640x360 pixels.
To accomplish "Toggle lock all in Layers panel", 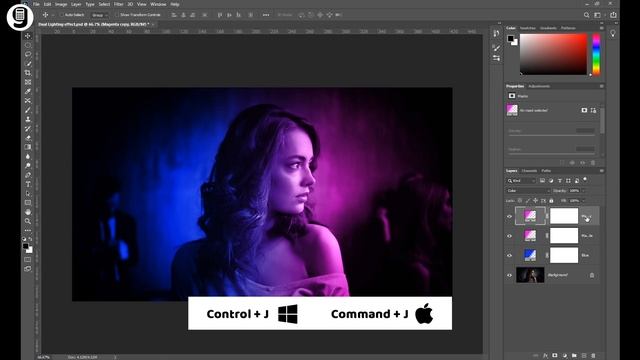I will pyautogui.click(x=551, y=200).
